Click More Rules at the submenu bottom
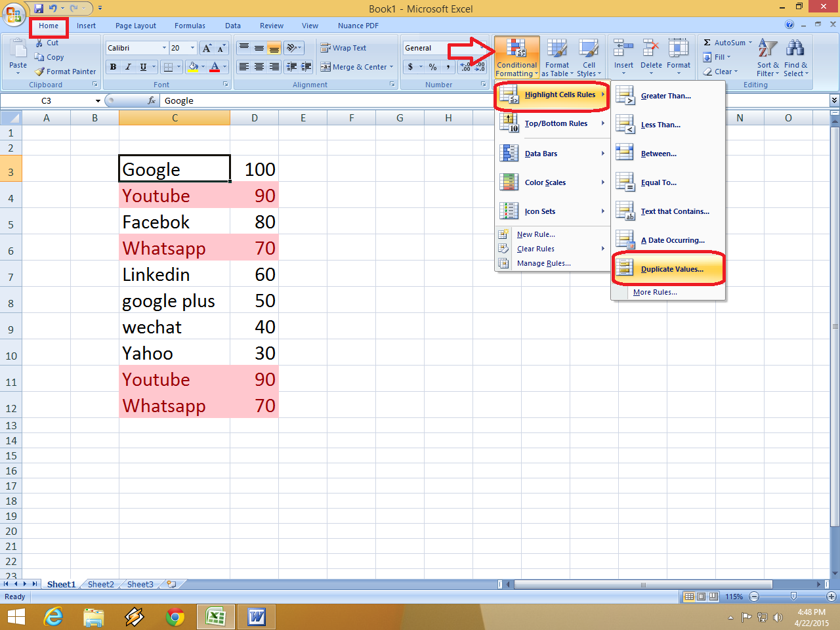840x630 pixels. pos(655,292)
